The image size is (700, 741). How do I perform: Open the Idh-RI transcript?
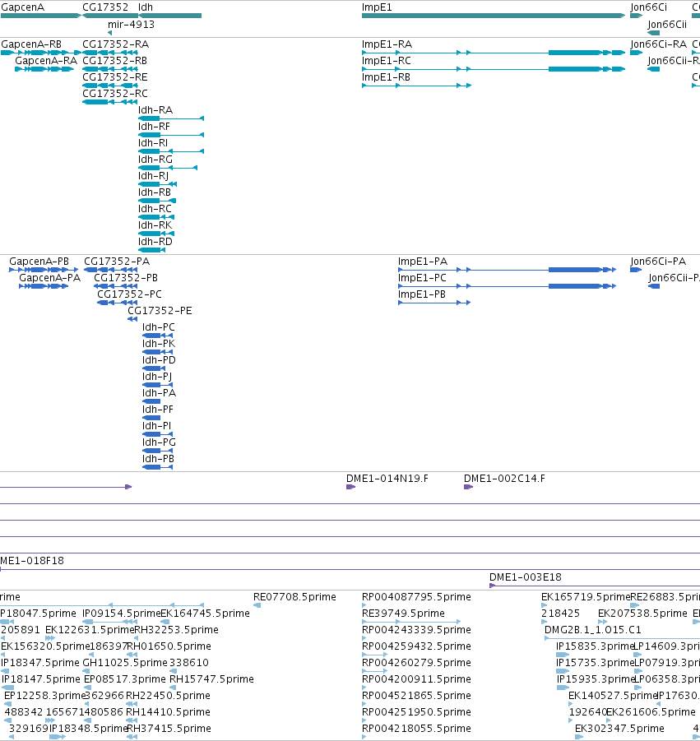pyautogui.click(x=171, y=151)
